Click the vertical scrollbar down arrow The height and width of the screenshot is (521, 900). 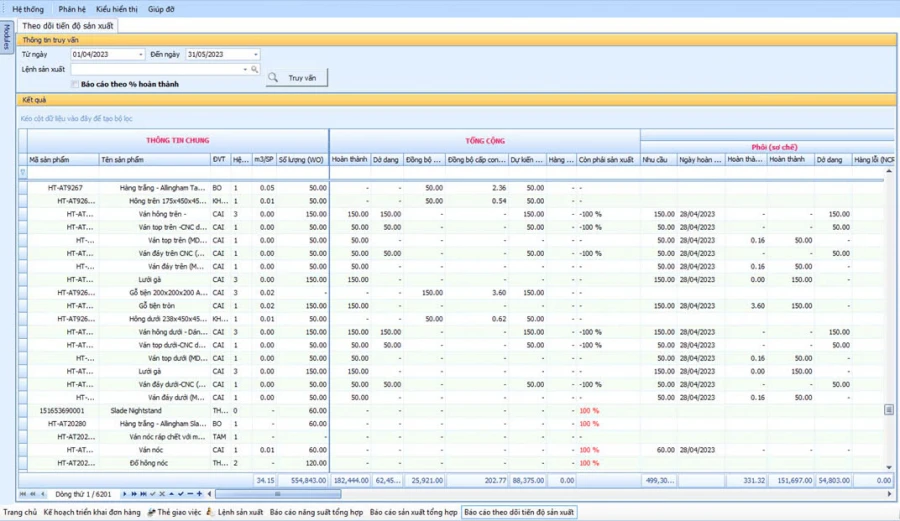(889, 467)
